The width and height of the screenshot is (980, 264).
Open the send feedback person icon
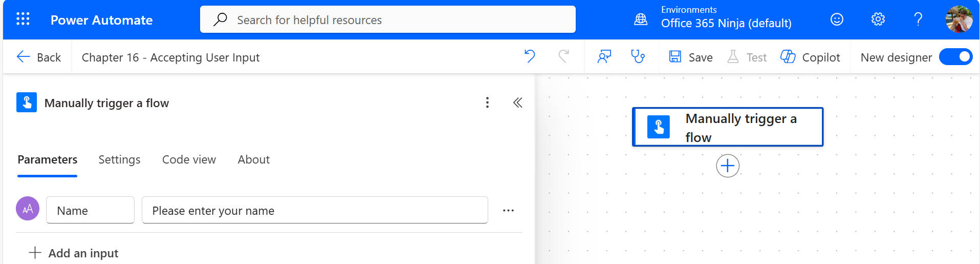tap(604, 56)
